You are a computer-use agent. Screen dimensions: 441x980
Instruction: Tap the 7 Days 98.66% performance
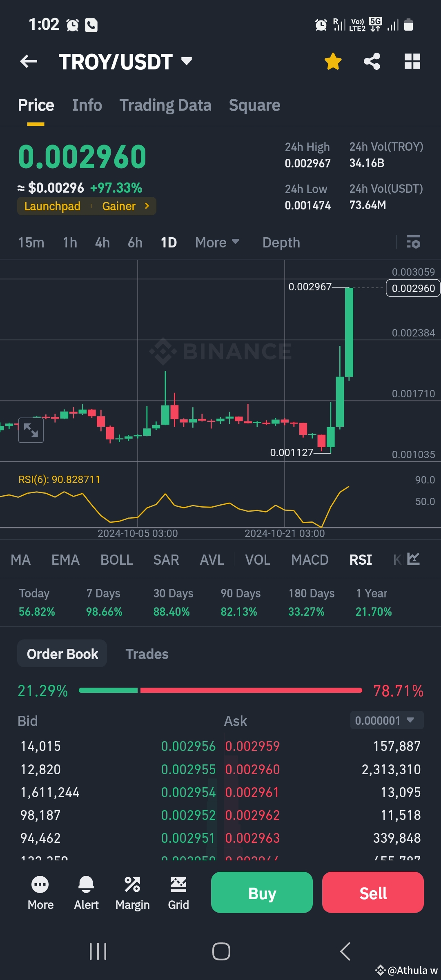[x=104, y=602]
